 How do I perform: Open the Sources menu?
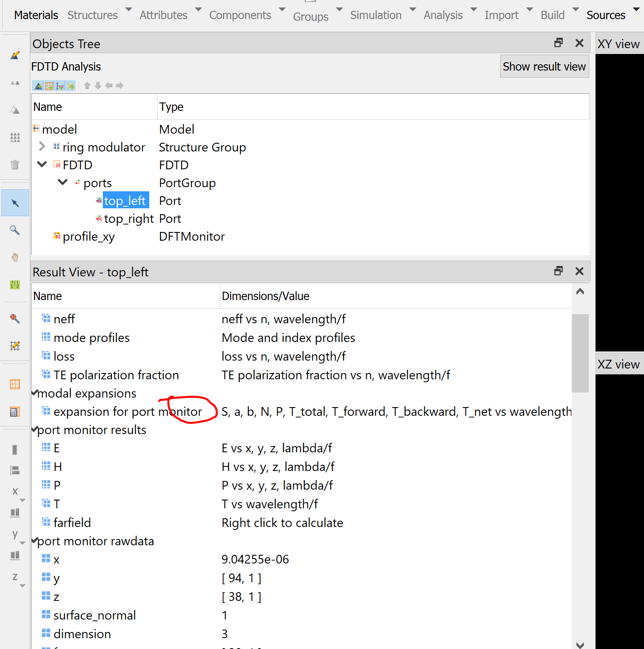[606, 15]
